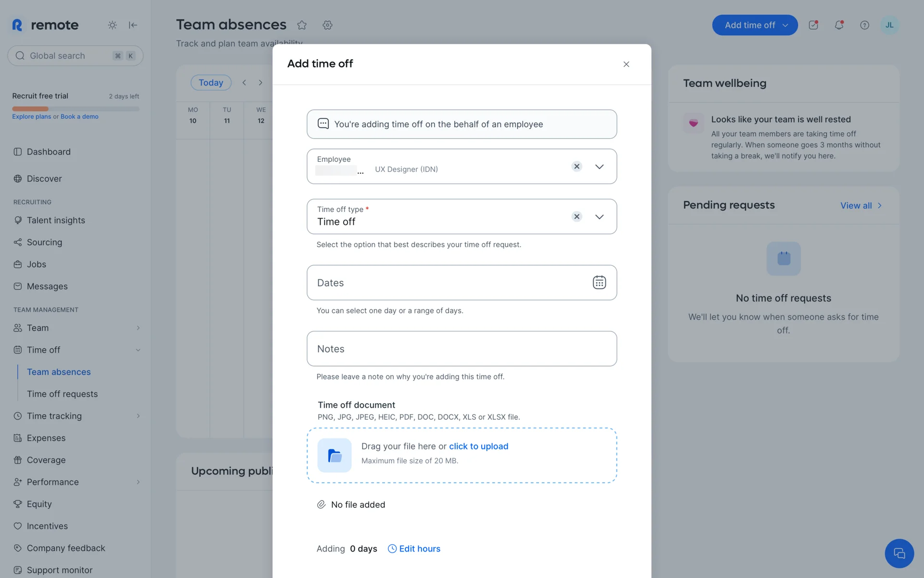924x578 pixels.
Task: Click into the Notes input field
Action: (x=462, y=349)
